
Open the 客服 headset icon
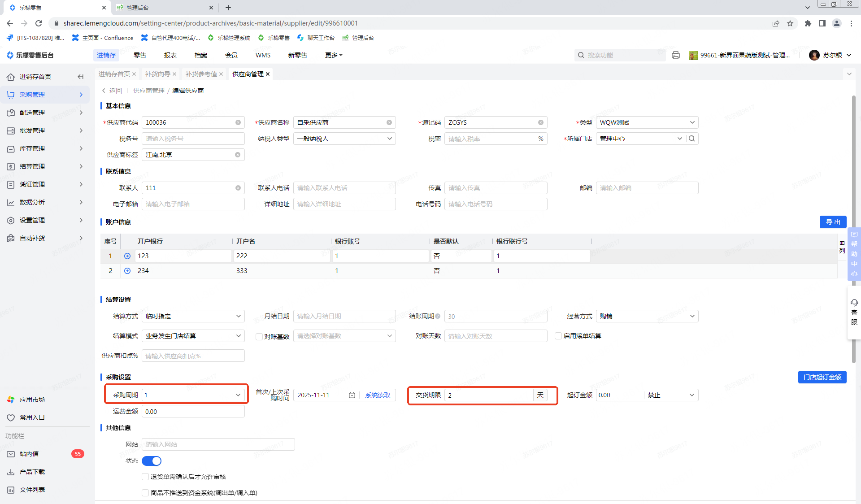(854, 303)
